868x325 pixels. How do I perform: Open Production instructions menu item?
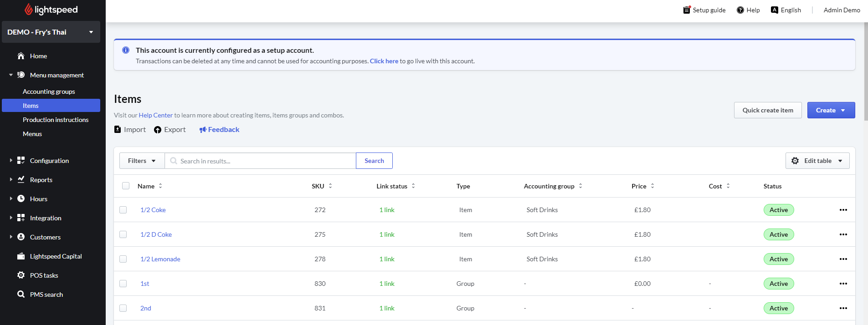pyautogui.click(x=56, y=120)
